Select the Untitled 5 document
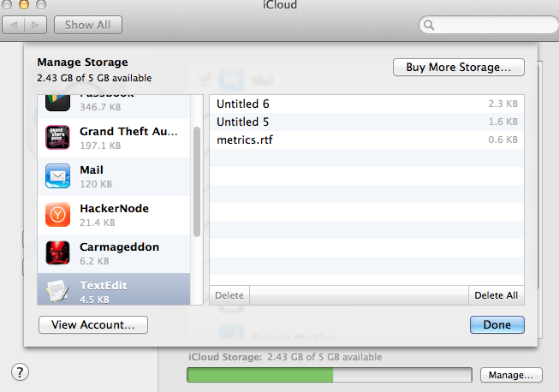The height and width of the screenshot is (392, 559). (366, 122)
